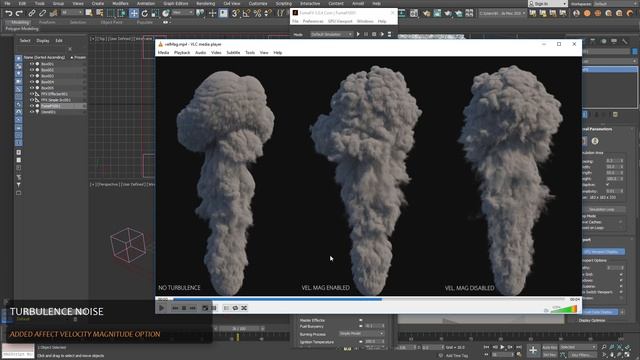This screenshot has height=360, width=640.
Task: Toggle the 3D Snaps icon
Action: point(236,13)
